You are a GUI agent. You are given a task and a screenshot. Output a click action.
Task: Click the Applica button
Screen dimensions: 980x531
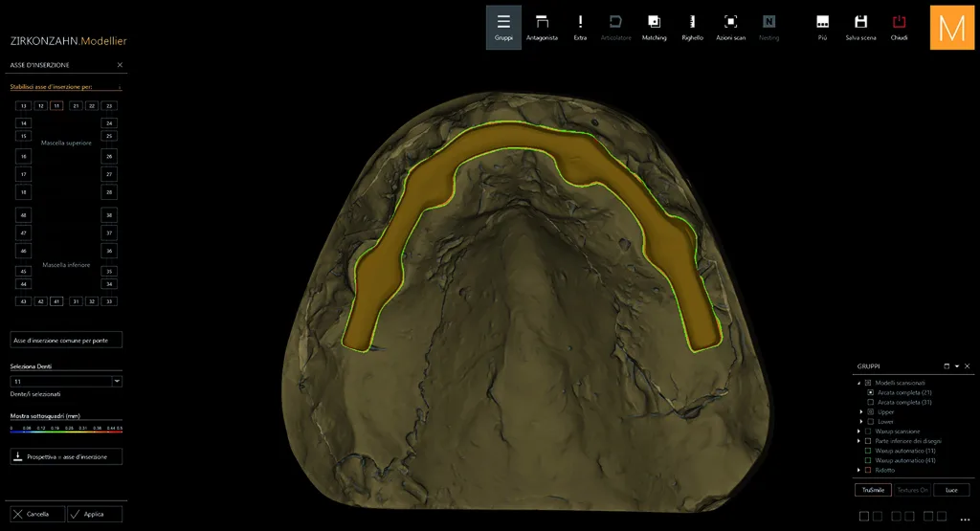95,514
